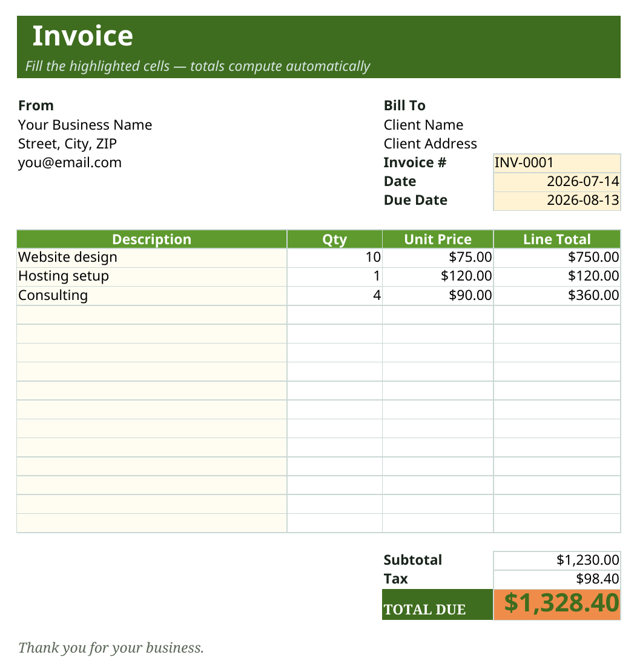
Task: Click the Due Date field showing 2026-08-13
Action: coord(557,201)
